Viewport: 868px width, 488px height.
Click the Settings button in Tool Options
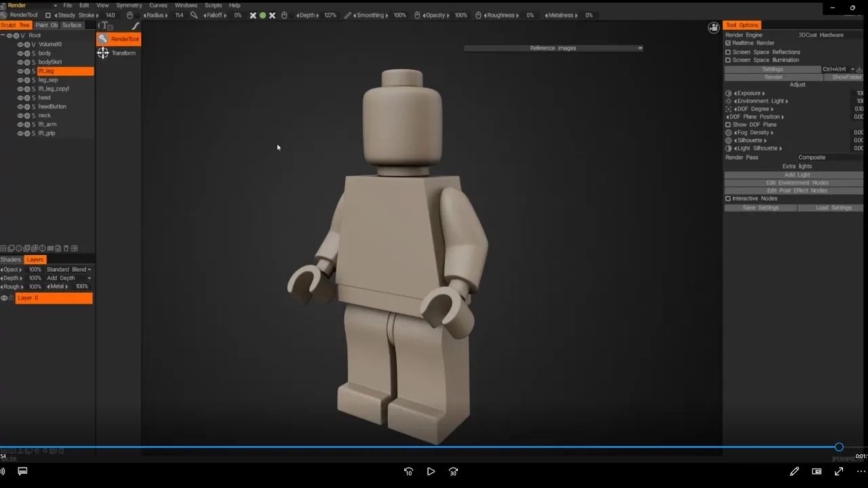(x=772, y=69)
